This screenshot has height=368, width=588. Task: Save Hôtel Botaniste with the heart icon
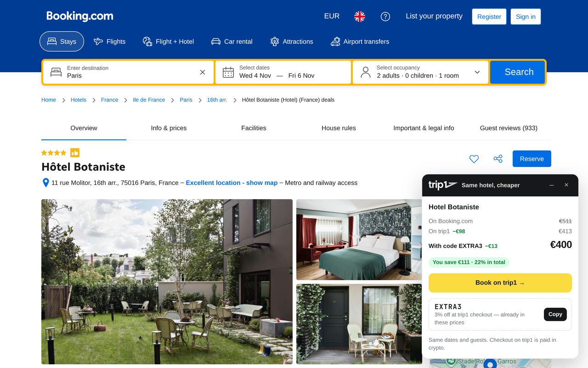tap(474, 159)
